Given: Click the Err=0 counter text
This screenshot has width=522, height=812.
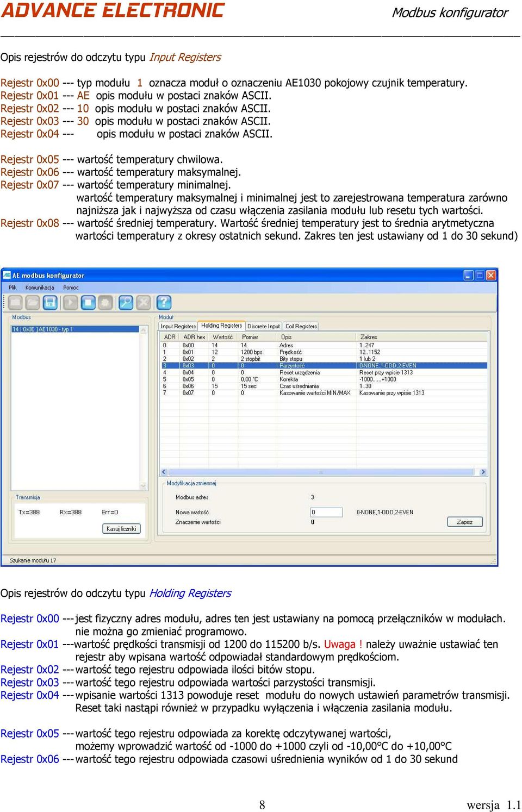Looking at the screenshot, I should 110,512.
